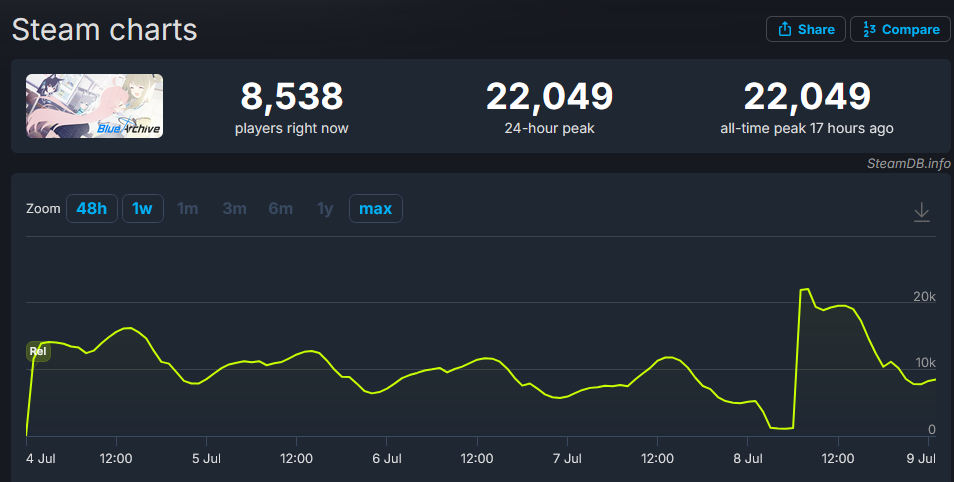The height and width of the screenshot is (482, 954).
Task: Click the Steam charts heading
Action: point(105,29)
